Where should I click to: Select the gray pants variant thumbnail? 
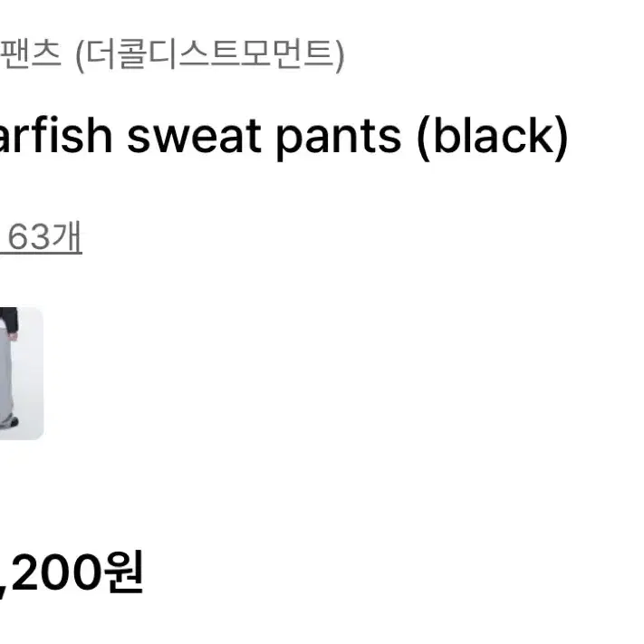pyautogui.click(x=22, y=373)
